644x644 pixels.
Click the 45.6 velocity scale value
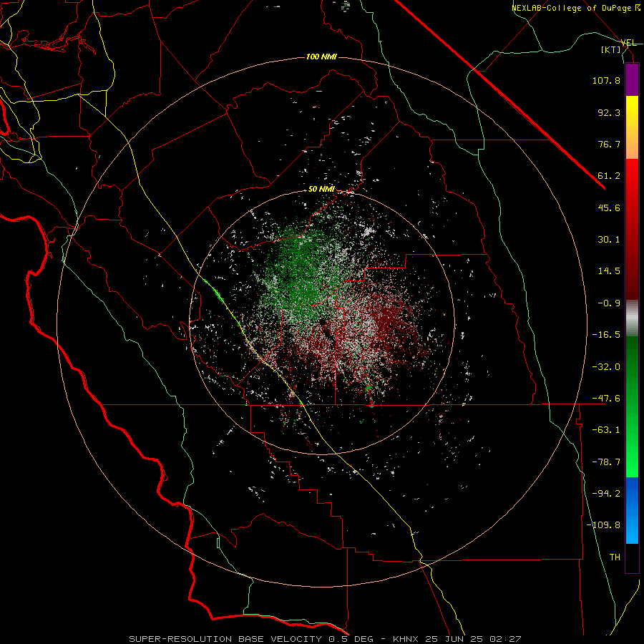pos(609,208)
